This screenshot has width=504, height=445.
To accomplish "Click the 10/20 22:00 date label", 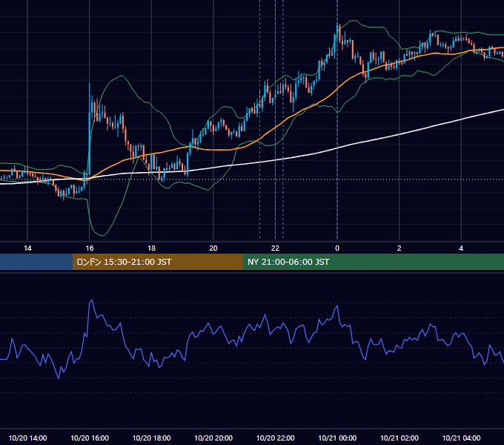I will pos(275,438).
